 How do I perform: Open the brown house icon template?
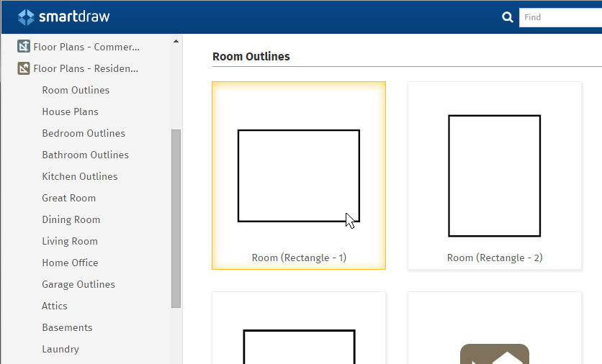pyautogui.click(x=495, y=328)
